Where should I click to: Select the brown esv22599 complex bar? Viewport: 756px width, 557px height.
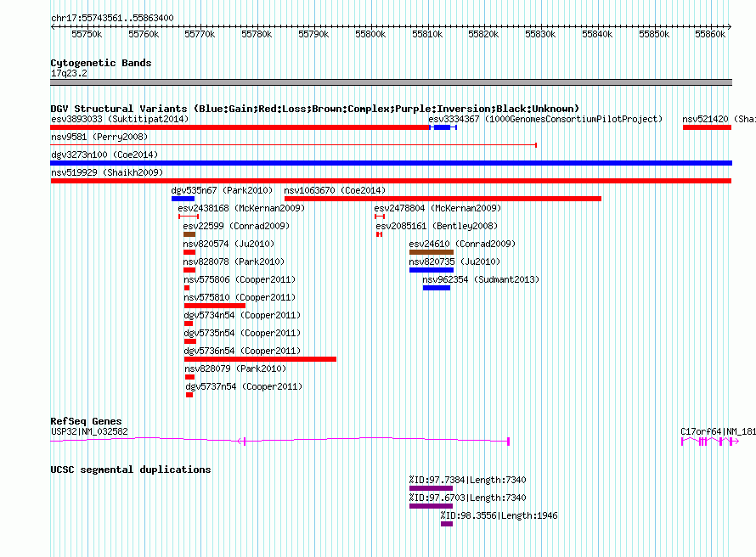click(189, 234)
